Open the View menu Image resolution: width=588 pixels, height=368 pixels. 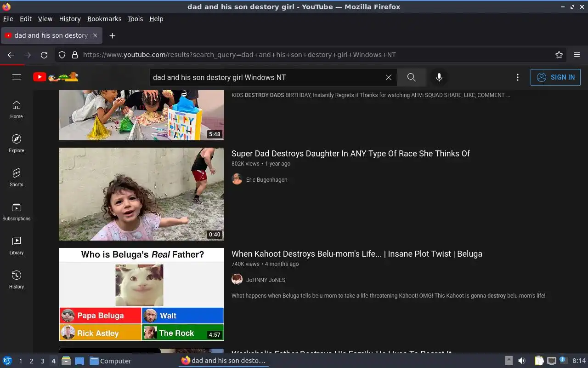45,19
